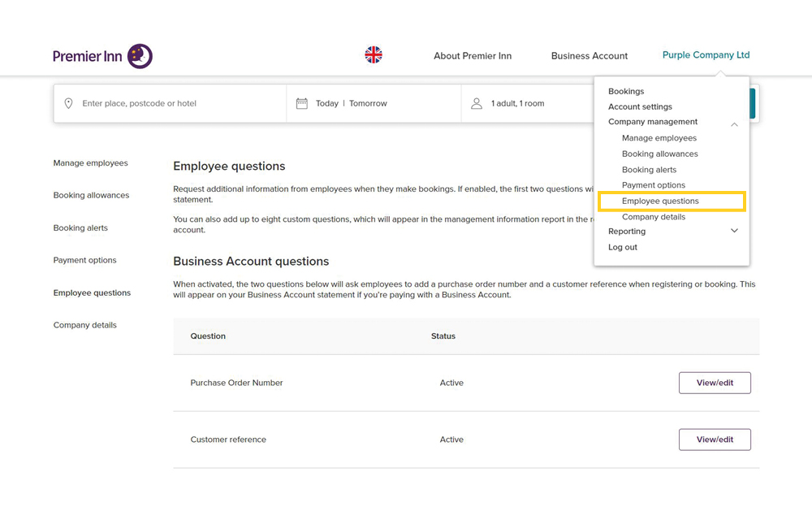The image size is (812, 520).
Task: Click the location pin icon in search
Action: point(68,103)
